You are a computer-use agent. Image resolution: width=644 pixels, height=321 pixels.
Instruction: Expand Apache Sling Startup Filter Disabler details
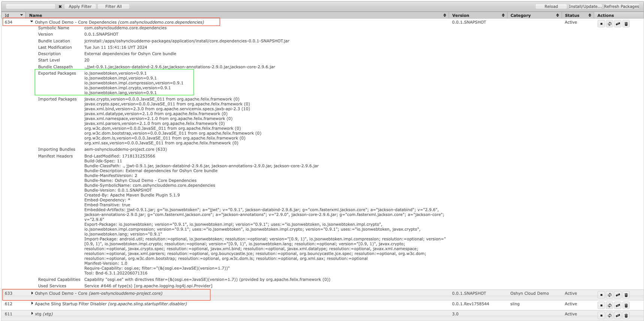32,304
